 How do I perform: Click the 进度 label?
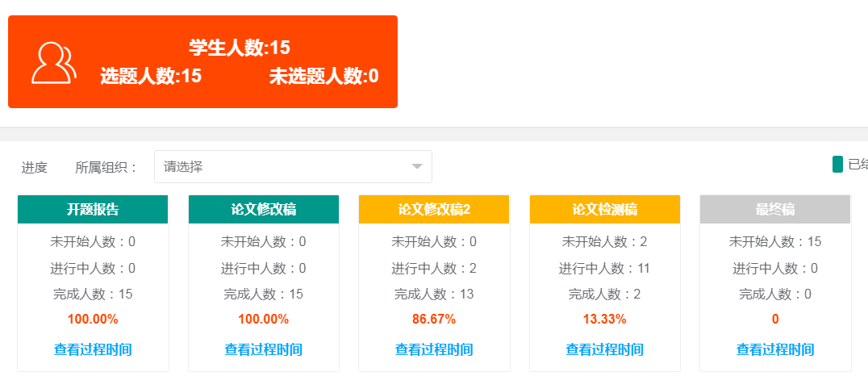pyautogui.click(x=35, y=167)
